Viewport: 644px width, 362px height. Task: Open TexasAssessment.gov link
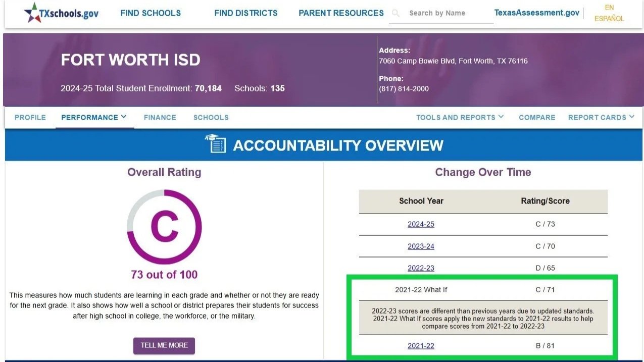tap(537, 13)
